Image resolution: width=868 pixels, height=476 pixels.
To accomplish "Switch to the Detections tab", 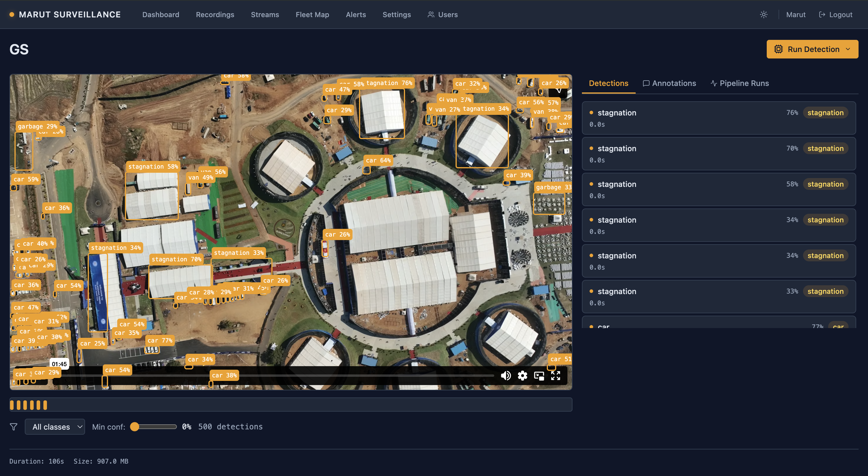I will [x=608, y=83].
